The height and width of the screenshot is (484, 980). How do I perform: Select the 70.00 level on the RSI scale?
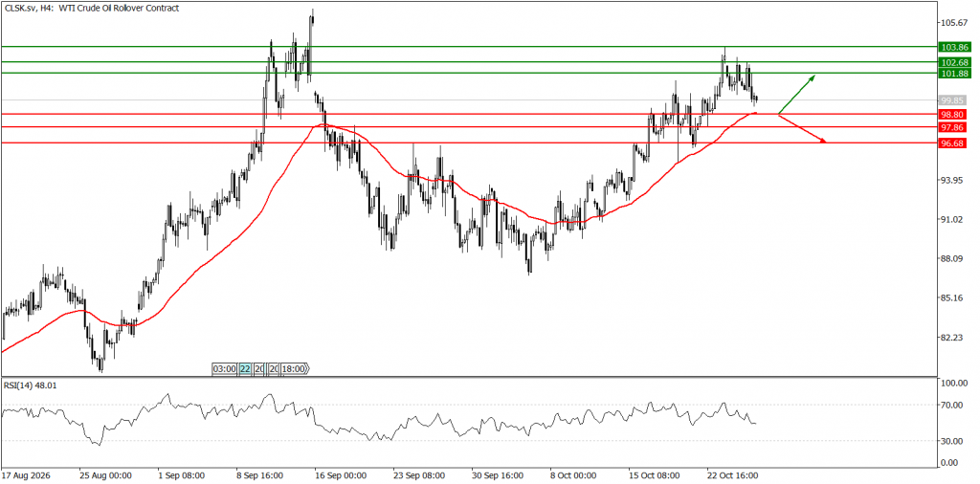[954, 405]
